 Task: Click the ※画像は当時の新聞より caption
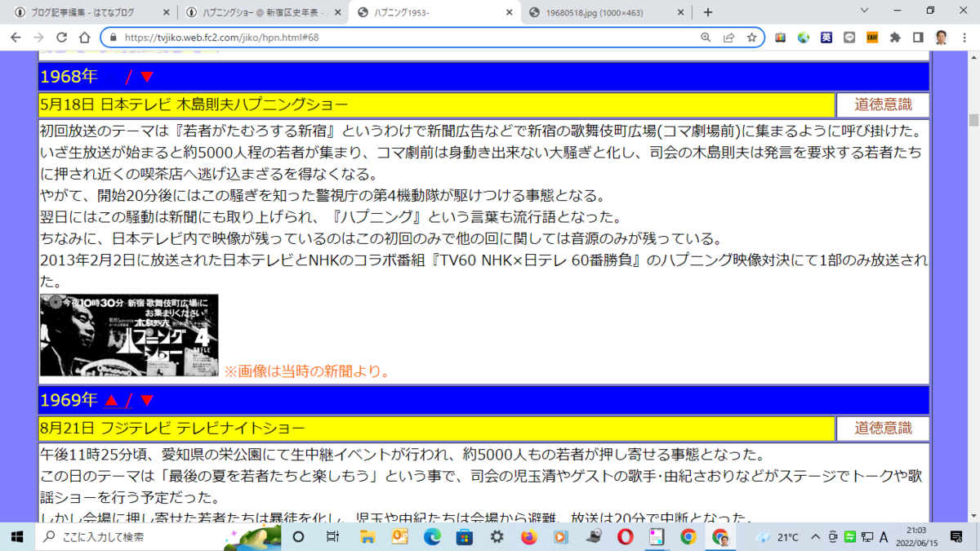pyautogui.click(x=307, y=371)
